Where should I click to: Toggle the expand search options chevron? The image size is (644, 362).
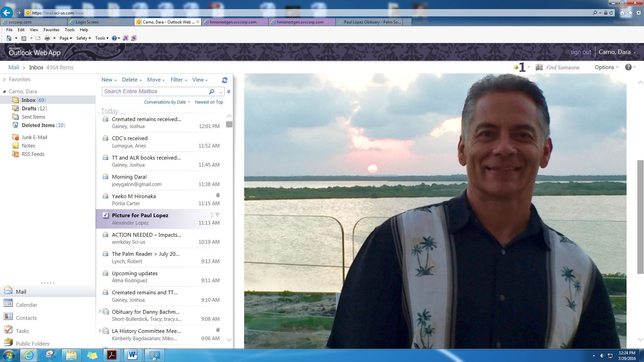tap(229, 92)
